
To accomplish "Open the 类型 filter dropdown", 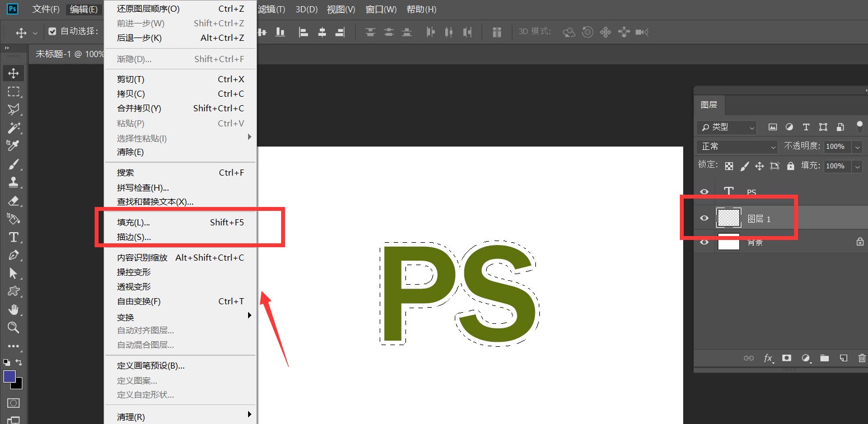I will click(726, 127).
